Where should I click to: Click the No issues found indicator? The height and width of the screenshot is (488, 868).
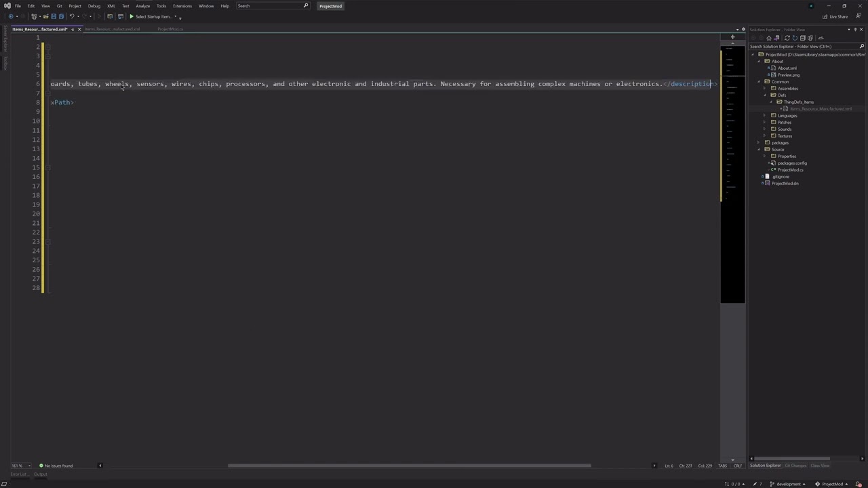tap(56, 466)
